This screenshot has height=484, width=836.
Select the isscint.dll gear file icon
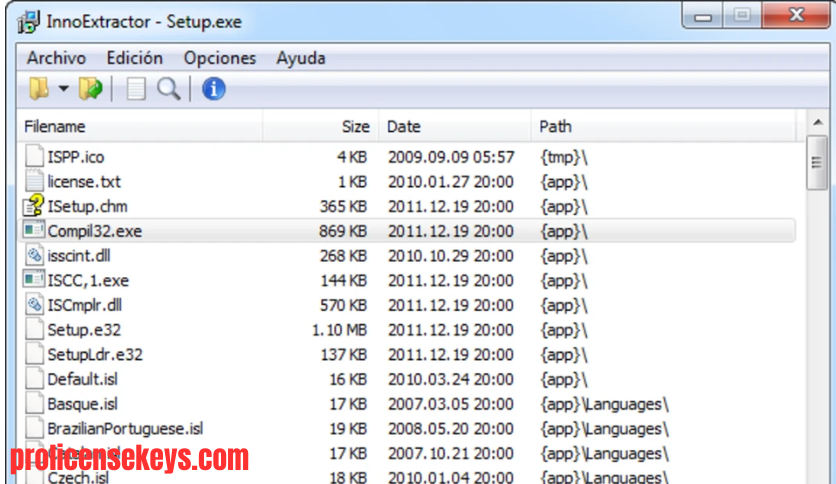(34, 255)
